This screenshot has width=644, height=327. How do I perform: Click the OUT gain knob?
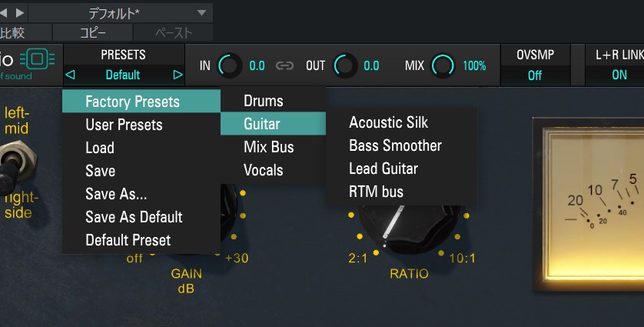coord(345,66)
